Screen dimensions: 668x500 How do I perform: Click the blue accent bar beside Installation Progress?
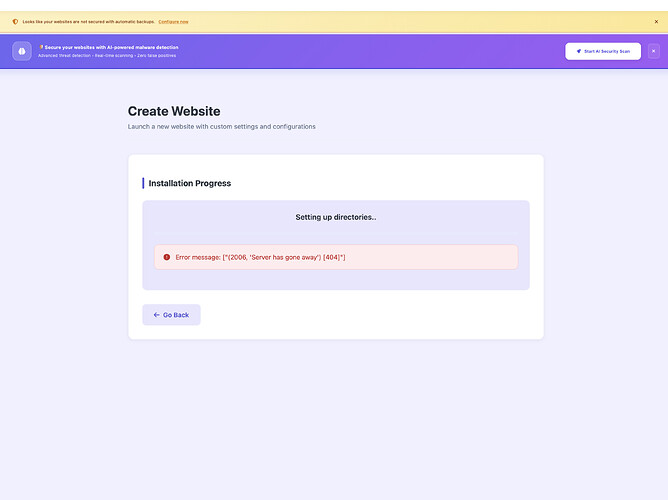143,184
